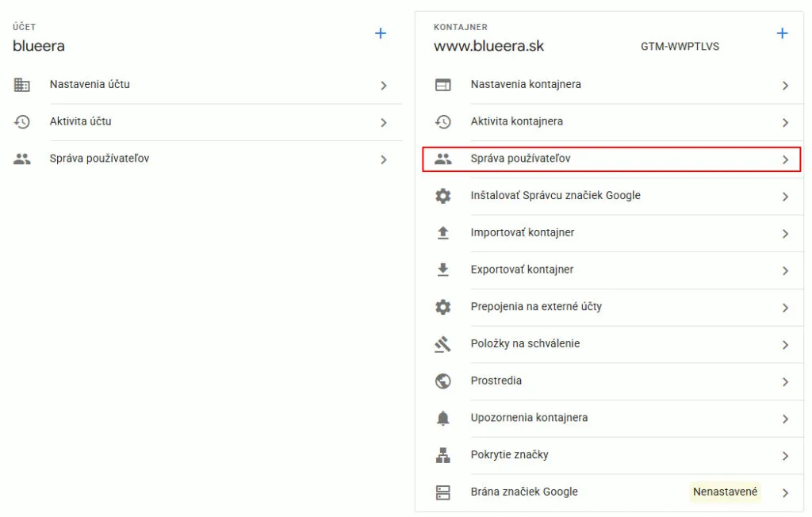Click the sitemap icon for Pokrytie značky
Viewport: 812px width, 517px height.
click(x=443, y=455)
